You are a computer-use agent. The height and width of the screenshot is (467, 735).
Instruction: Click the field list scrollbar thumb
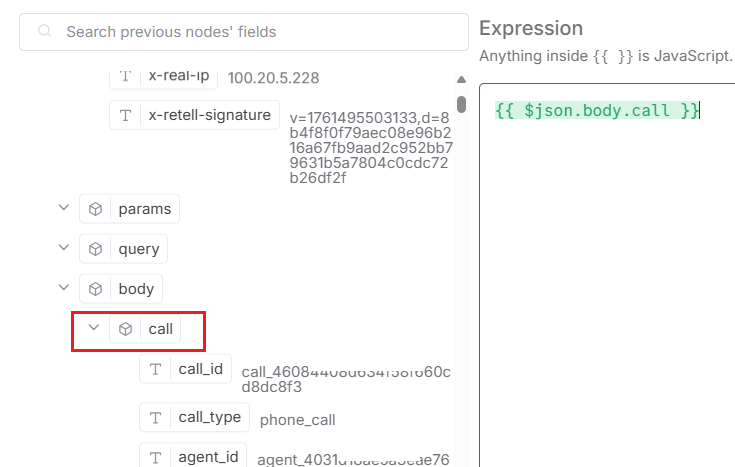pos(461,104)
